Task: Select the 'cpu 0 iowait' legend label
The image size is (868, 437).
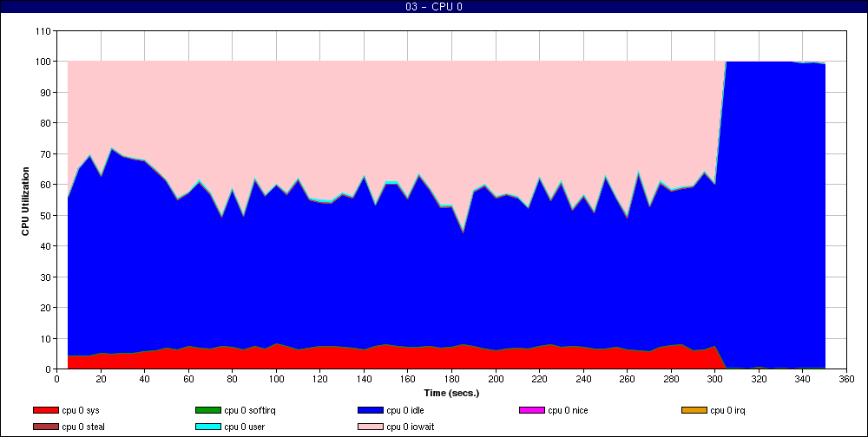Action: pyautogui.click(x=411, y=427)
